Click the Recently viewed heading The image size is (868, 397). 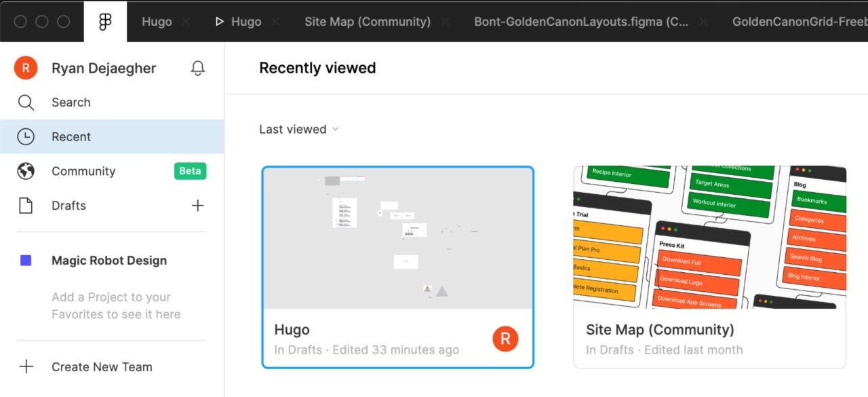pos(317,68)
